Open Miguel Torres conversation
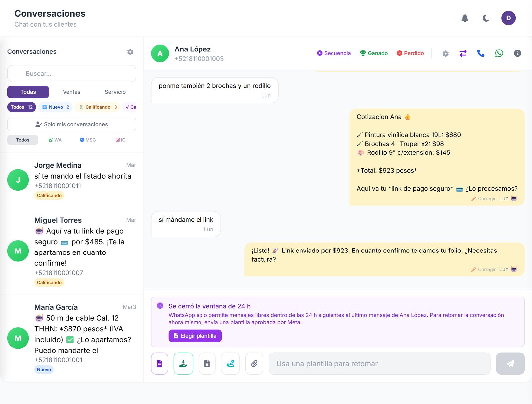The image size is (532, 404). 71,251
